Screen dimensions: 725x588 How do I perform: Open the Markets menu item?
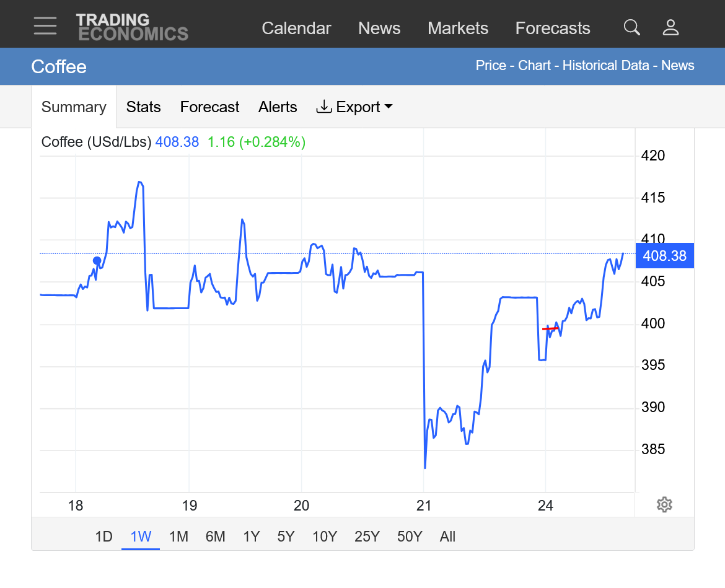point(458,29)
